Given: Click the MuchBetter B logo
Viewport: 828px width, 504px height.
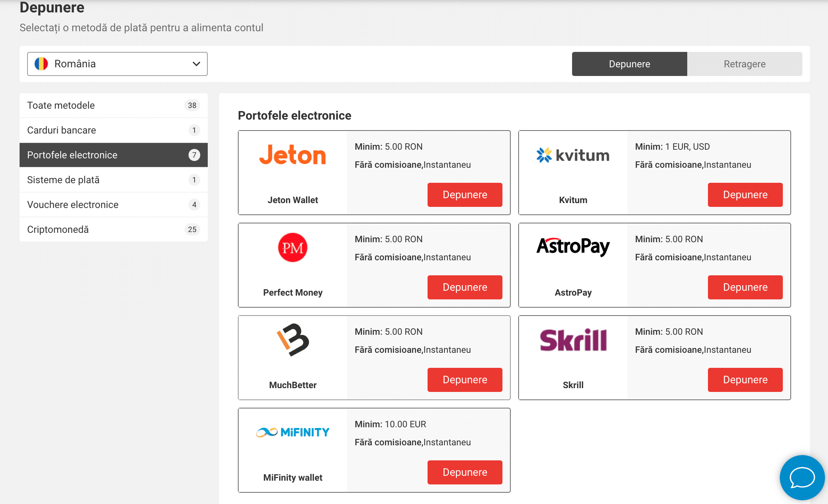Looking at the screenshot, I should [292, 340].
